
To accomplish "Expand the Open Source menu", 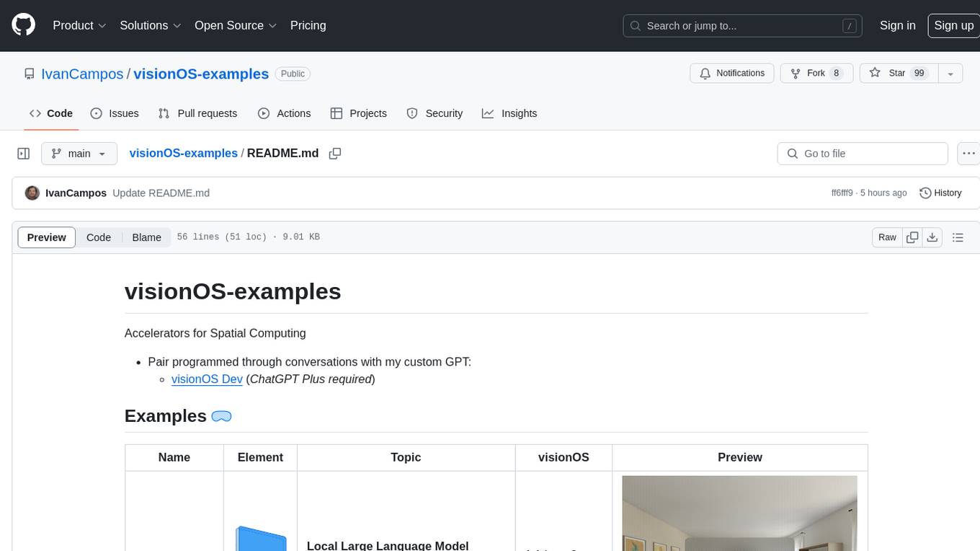I will coord(236,25).
